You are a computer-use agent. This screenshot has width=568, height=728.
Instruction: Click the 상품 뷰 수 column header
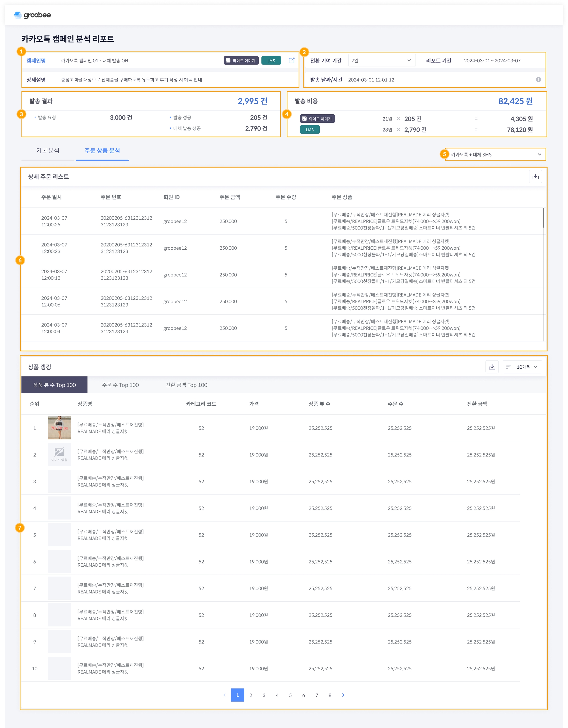click(319, 404)
